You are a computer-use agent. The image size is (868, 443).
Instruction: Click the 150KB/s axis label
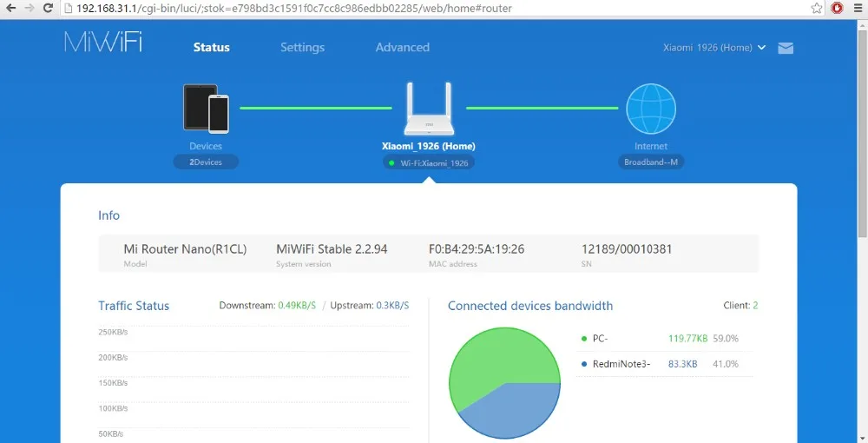(x=113, y=383)
